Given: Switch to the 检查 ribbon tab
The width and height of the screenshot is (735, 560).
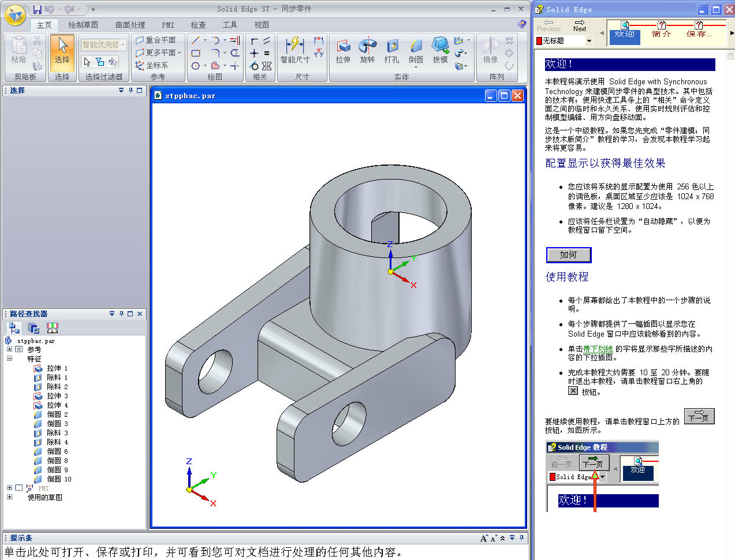Looking at the screenshot, I should (x=198, y=25).
